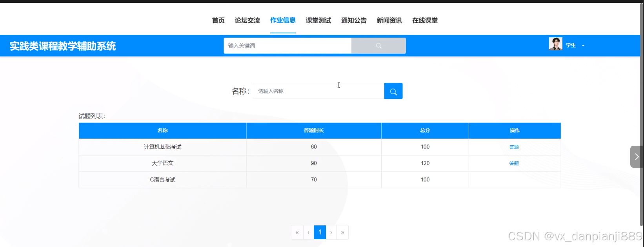Expand the right-edge side panel chevron
644x247 pixels.
point(636,157)
